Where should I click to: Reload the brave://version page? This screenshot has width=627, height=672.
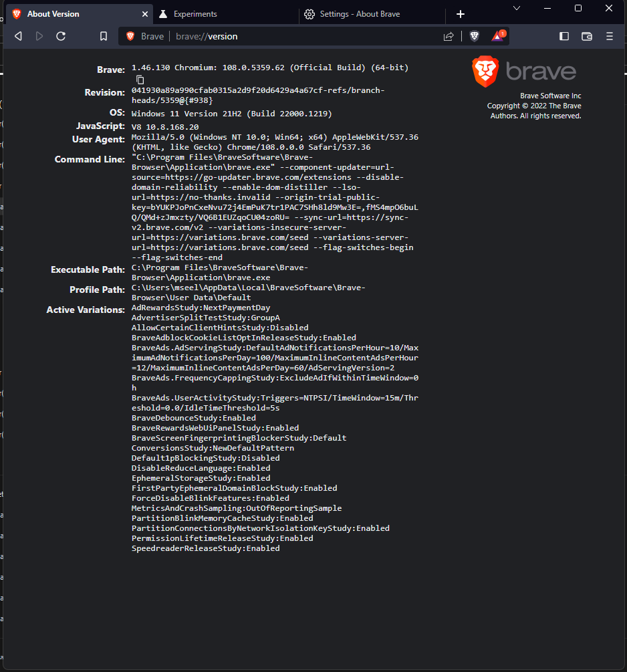point(61,36)
